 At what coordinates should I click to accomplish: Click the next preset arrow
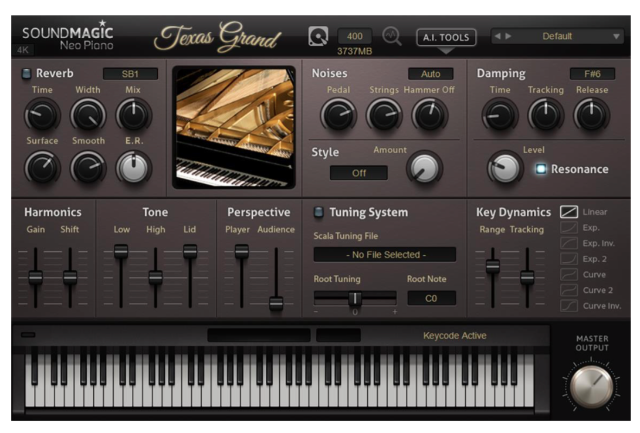508,36
